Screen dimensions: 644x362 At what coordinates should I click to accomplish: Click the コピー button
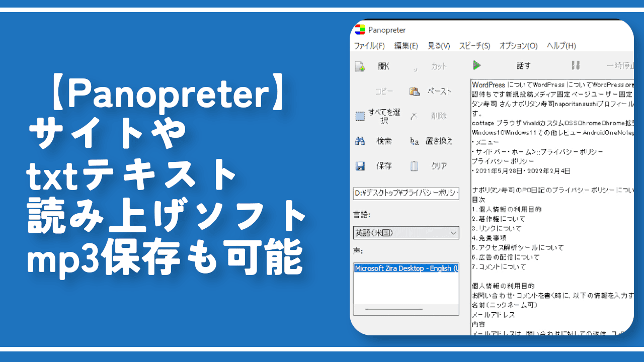pos(384,92)
